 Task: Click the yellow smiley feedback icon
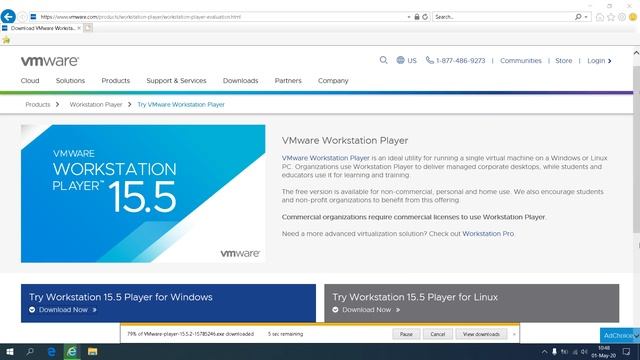633,17
